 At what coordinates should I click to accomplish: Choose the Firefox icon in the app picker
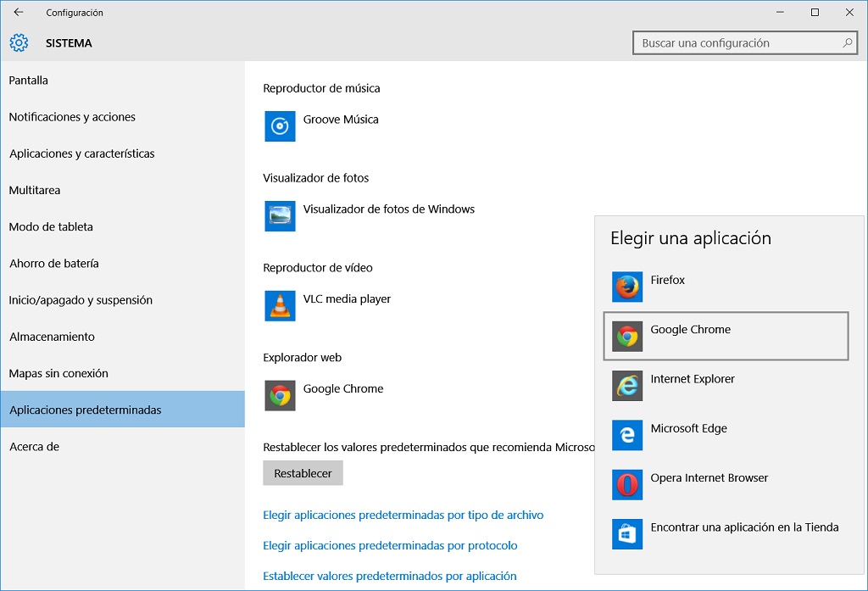[x=627, y=287]
